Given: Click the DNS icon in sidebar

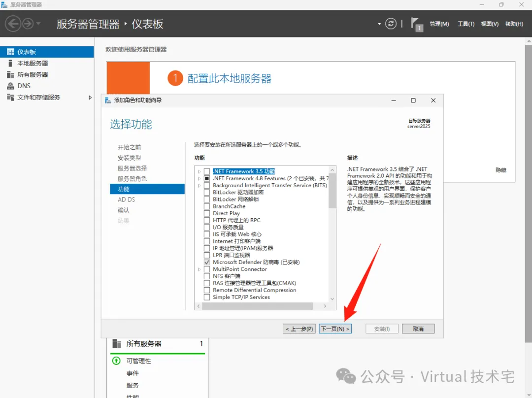Looking at the screenshot, I should [x=10, y=86].
